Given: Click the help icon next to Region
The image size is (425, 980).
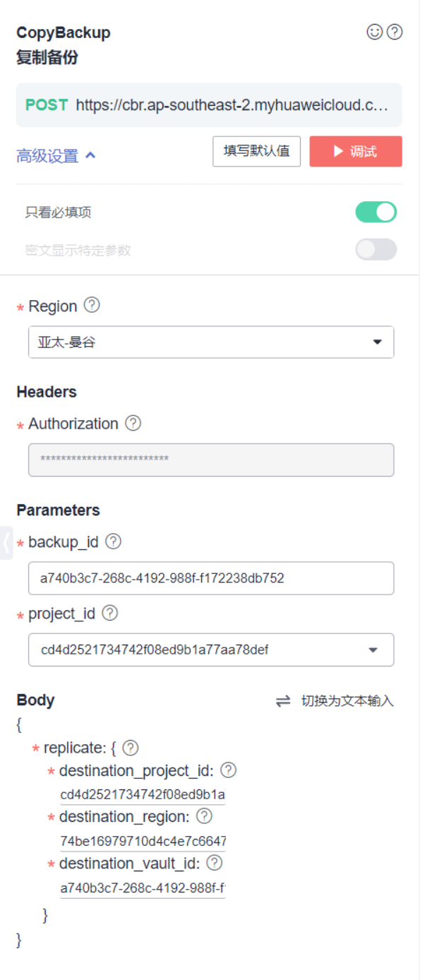Looking at the screenshot, I should (92, 305).
